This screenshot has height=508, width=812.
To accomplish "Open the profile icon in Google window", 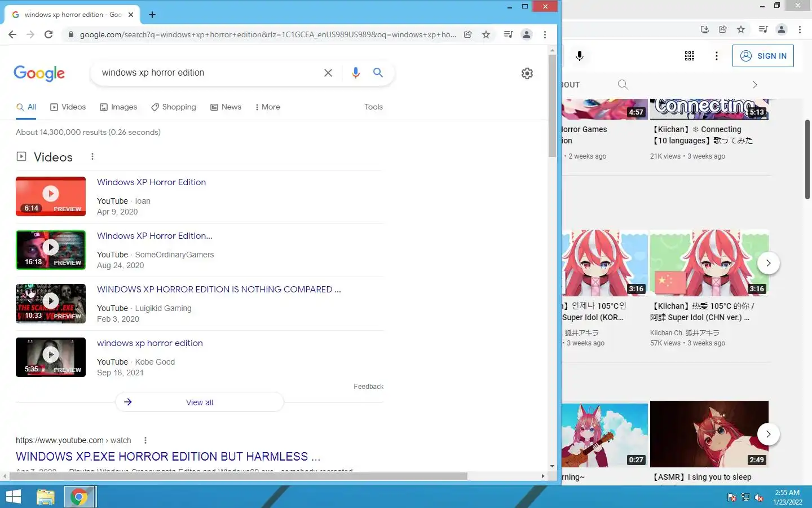I will (x=527, y=34).
